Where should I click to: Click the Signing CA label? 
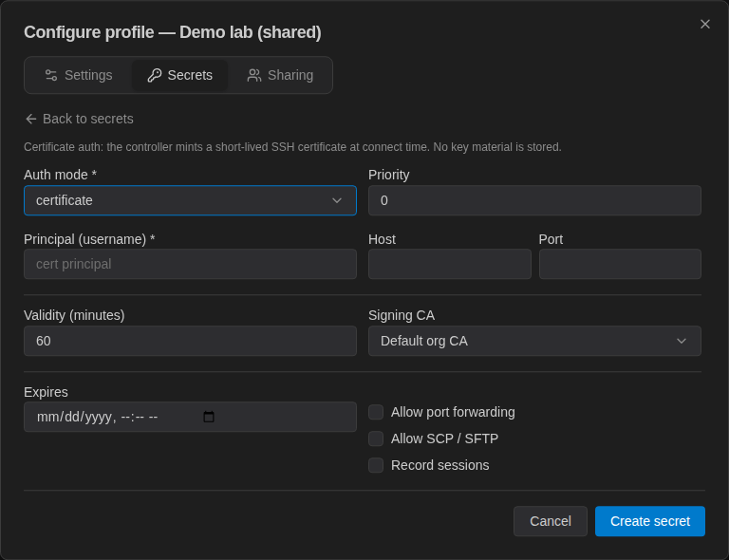pyautogui.click(x=402, y=315)
